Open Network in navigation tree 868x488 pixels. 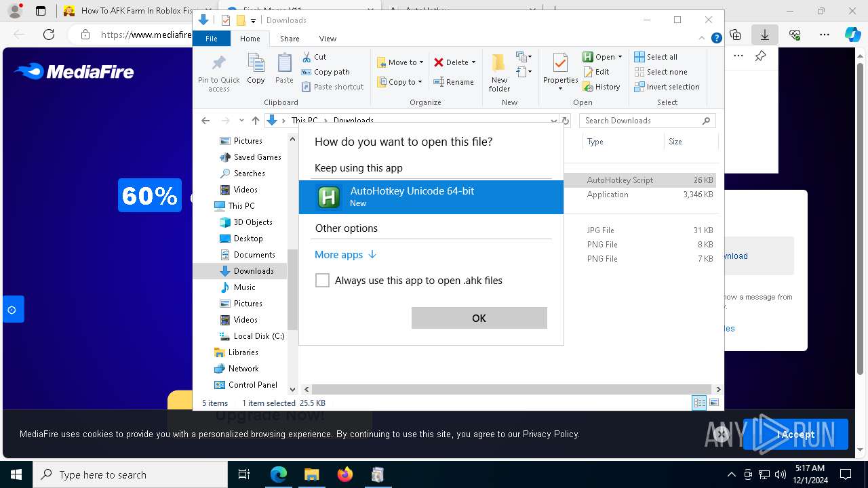(236, 369)
